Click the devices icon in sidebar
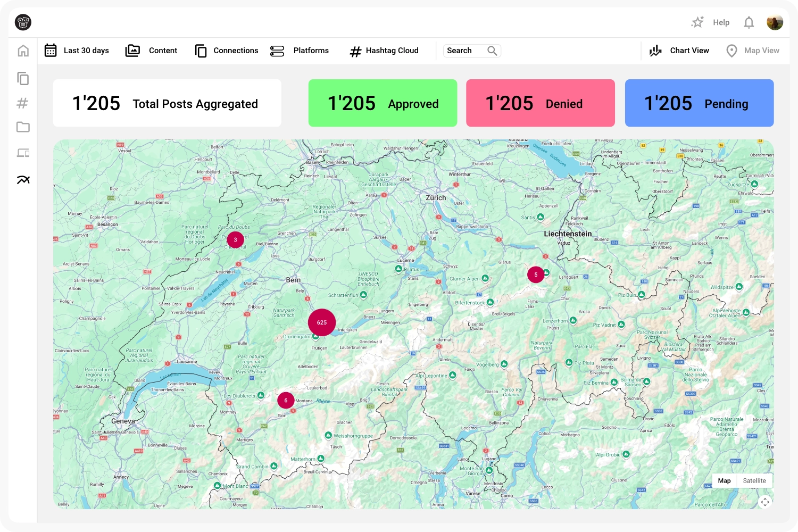This screenshot has width=798, height=532. pos(23,153)
